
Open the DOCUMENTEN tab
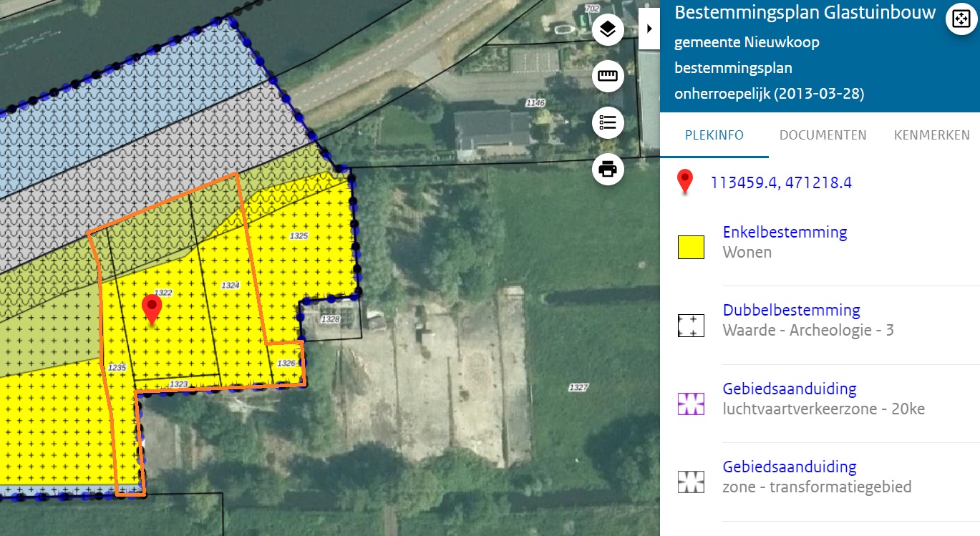(x=823, y=135)
